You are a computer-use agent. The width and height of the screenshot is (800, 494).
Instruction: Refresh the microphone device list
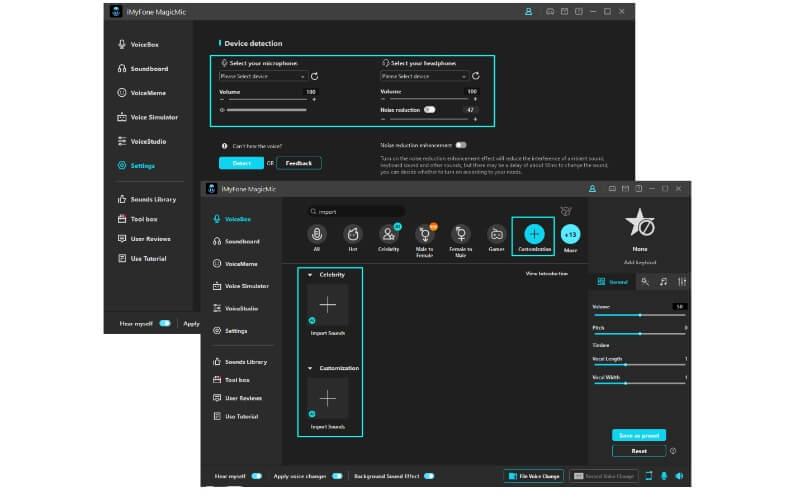coord(314,76)
